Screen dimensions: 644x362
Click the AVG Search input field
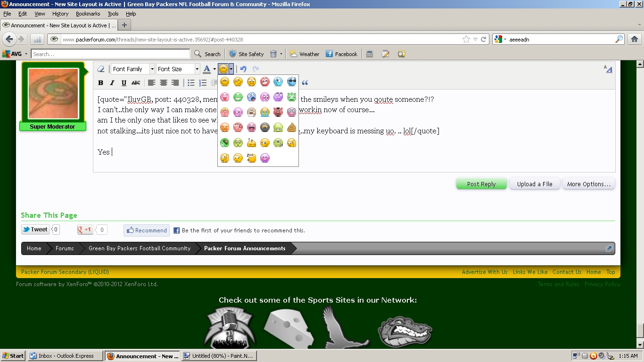point(111,54)
